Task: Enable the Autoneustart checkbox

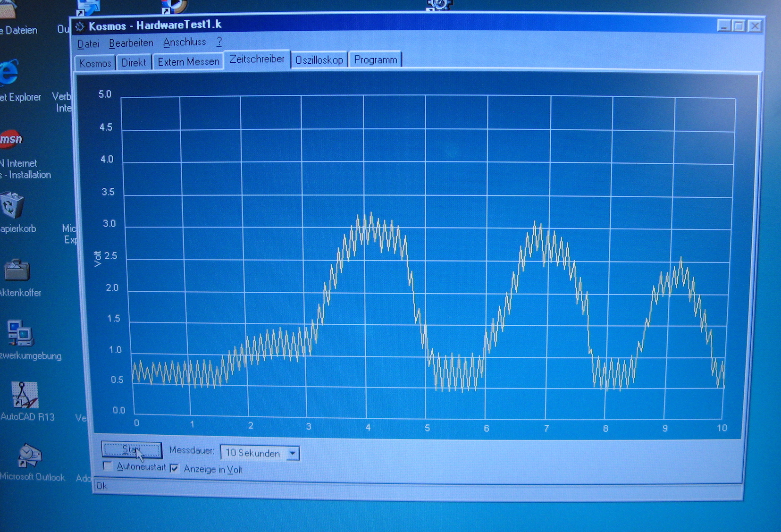Action: point(108,466)
